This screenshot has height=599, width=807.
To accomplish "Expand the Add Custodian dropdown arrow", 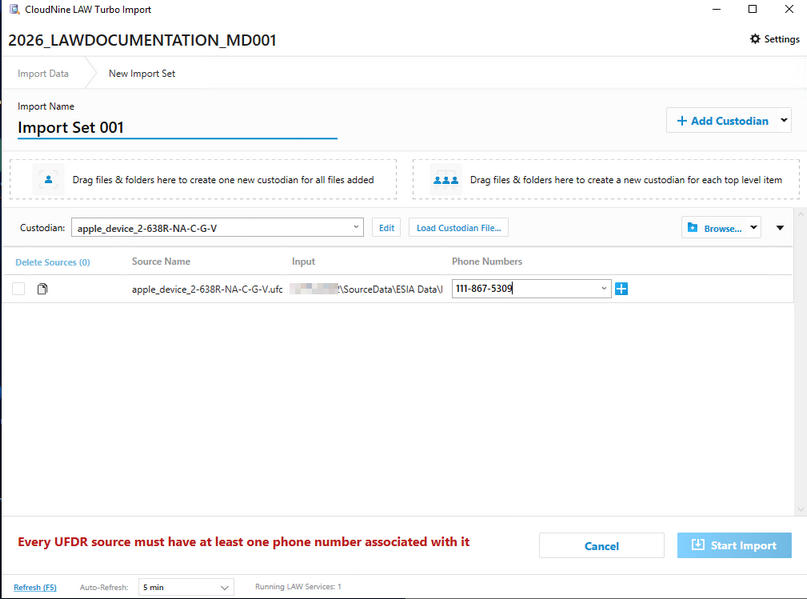I will click(784, 121).
